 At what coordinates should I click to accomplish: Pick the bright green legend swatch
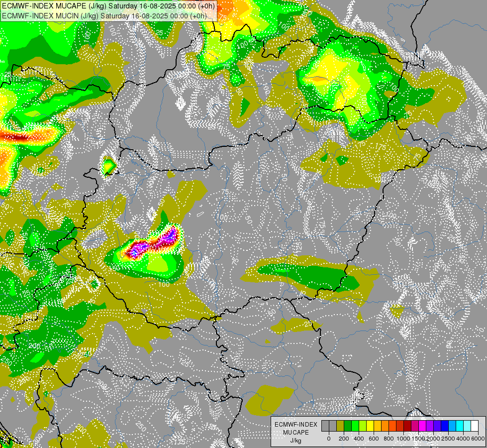[x=355, y=426]
